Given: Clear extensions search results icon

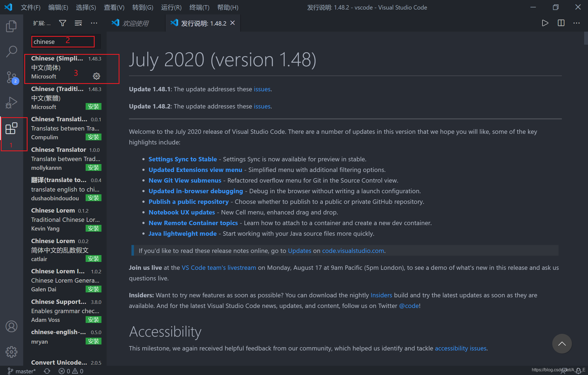Looking at the screenshot, I should tap(78, 23).
